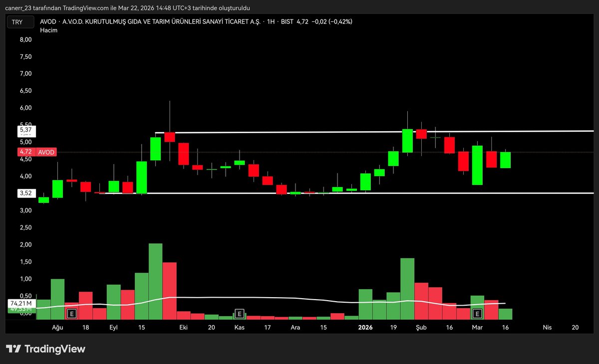Screen dimensions: 599x364
Task: Open the earnings E marker near Kas
Action: click(239, 314)
